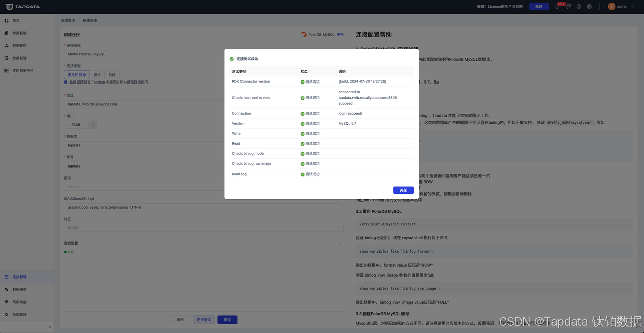644x333 pixels.
Task: Click the 连接测试 test connection button
Action: [x=204, y=320]
